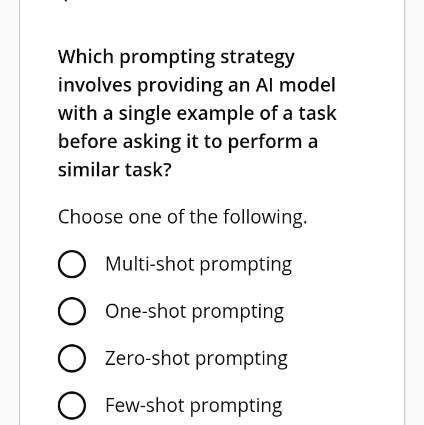Click the word 'Which' starting the question
The height and width of the screenshot is (425, 424).
86,56
